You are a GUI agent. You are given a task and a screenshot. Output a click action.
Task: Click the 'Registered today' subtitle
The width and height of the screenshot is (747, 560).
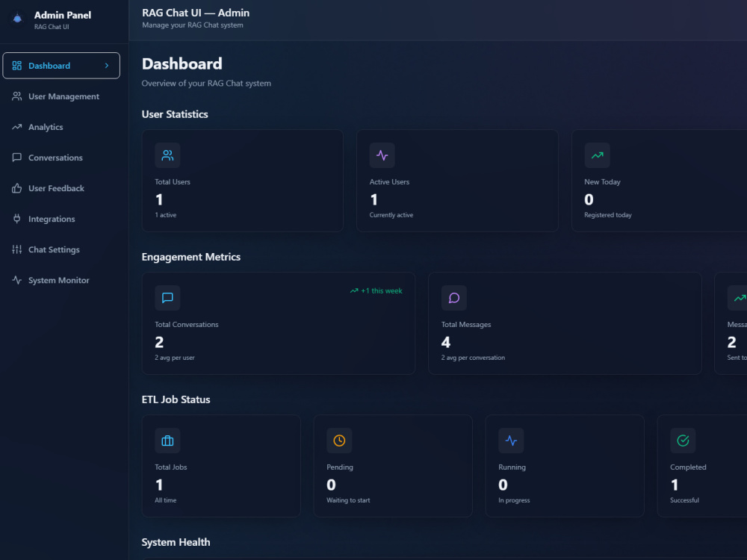coord(608,215)
